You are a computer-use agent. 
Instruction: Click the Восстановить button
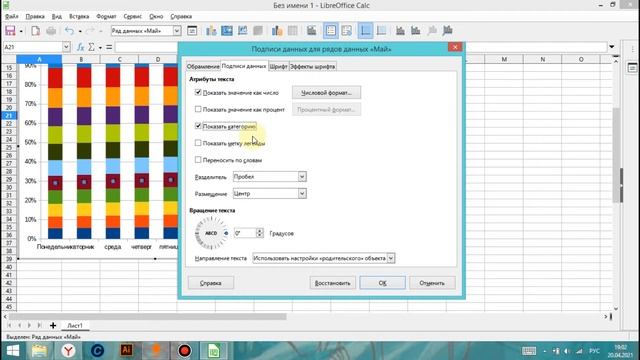click(x=332, y=283)
